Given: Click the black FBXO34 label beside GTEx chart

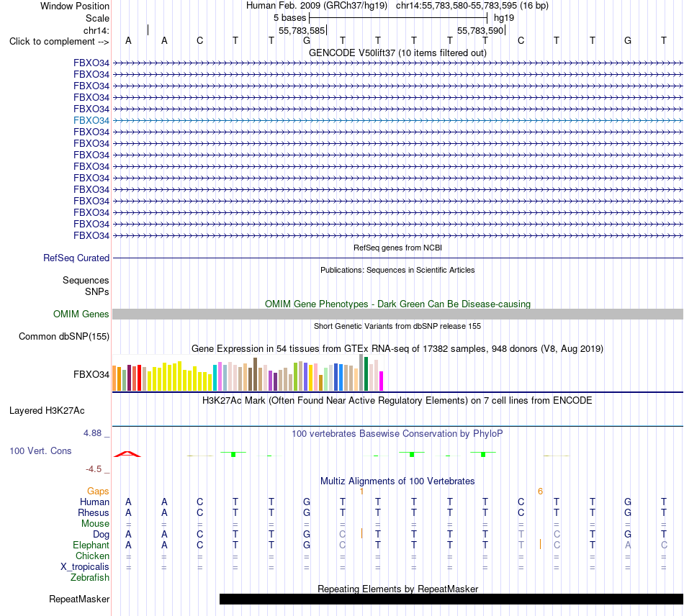Looking at the screenshot, I should [91, 374].
